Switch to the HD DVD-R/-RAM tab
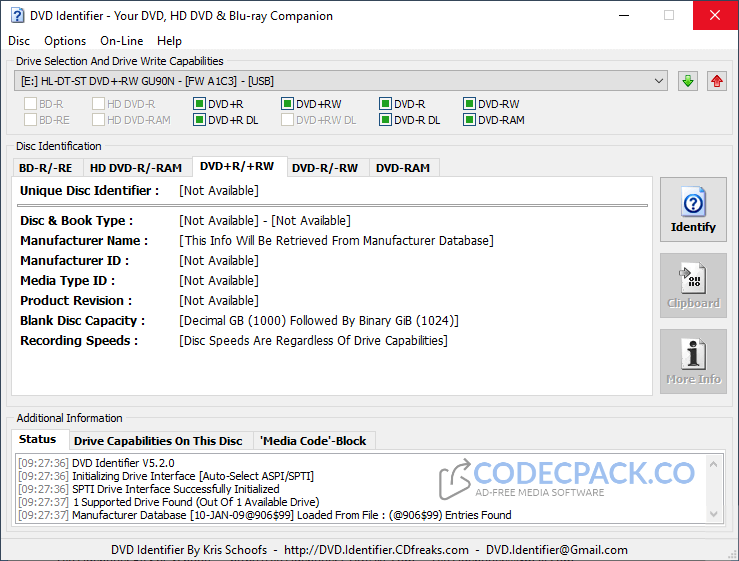 coord(136,168)
